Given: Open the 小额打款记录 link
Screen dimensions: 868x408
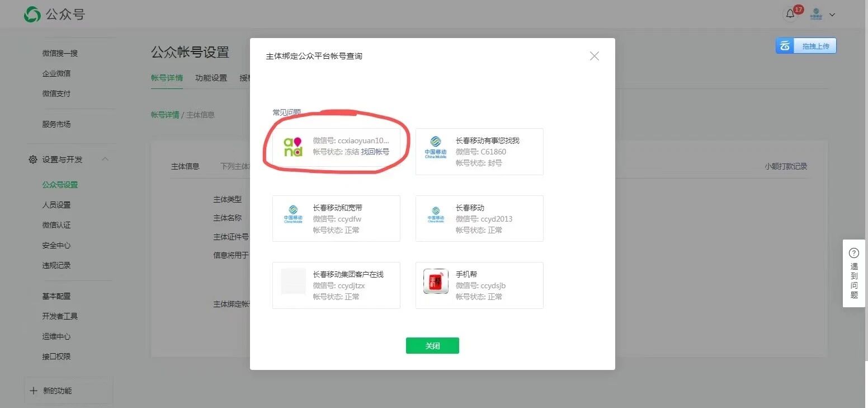Looking at the screenshot, I should point(786,166).
